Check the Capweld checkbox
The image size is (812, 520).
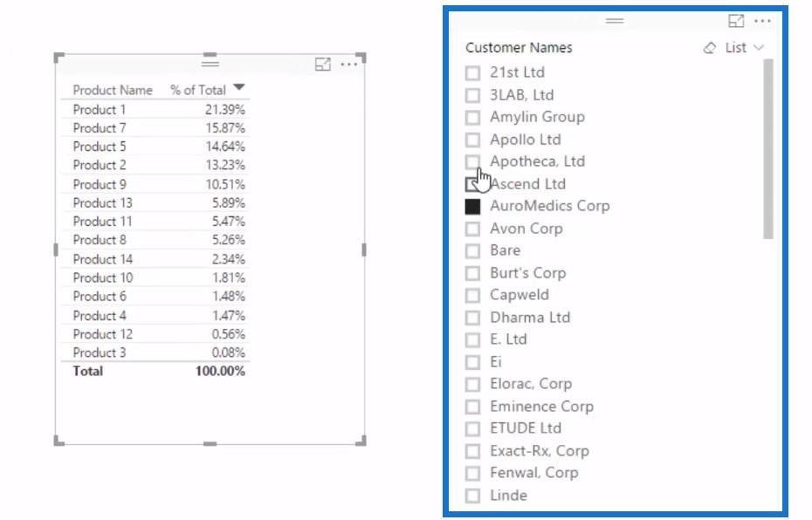[x=472, y=296]
